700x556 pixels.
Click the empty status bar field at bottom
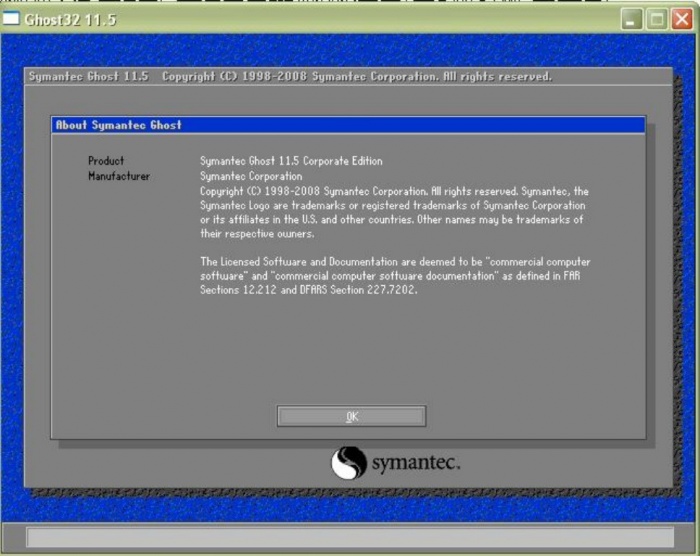pos(350,537)
